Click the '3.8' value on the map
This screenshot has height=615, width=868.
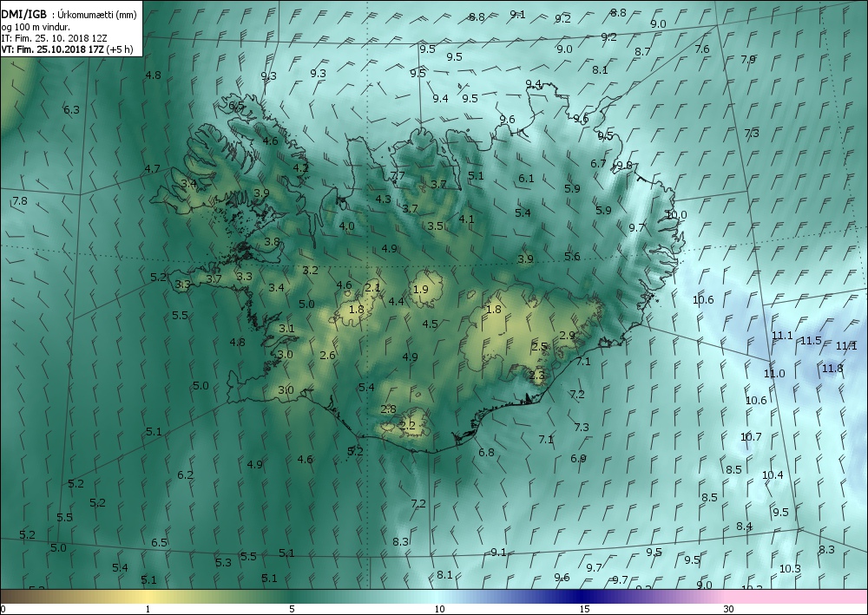point(272,242)
